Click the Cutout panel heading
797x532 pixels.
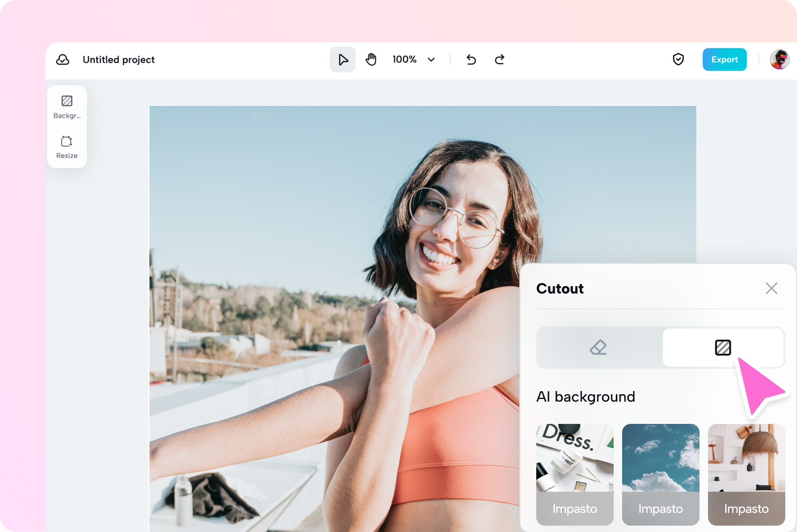point(560,289)
